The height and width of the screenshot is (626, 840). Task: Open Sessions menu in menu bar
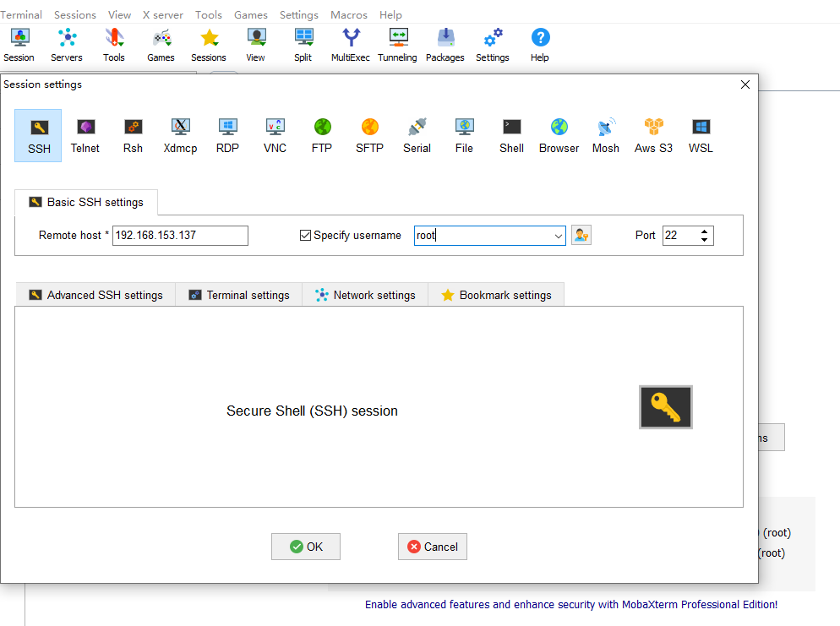pos(75,15)
